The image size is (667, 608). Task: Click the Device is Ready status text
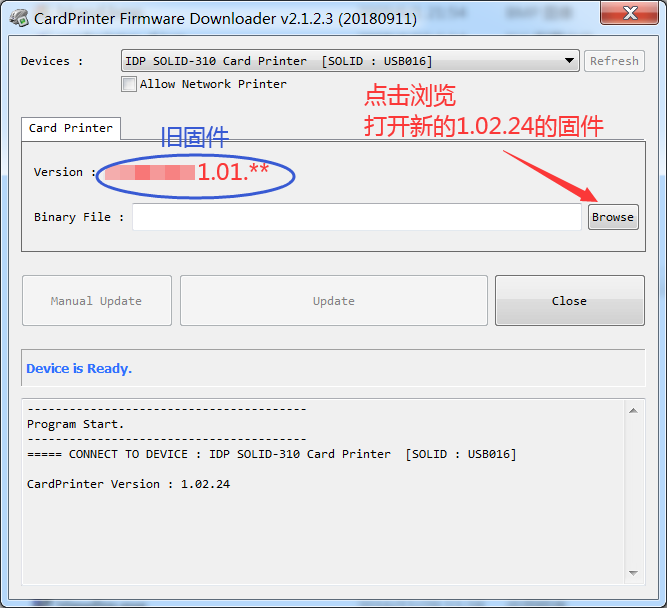pyautogui.click(x=79, y=368)
